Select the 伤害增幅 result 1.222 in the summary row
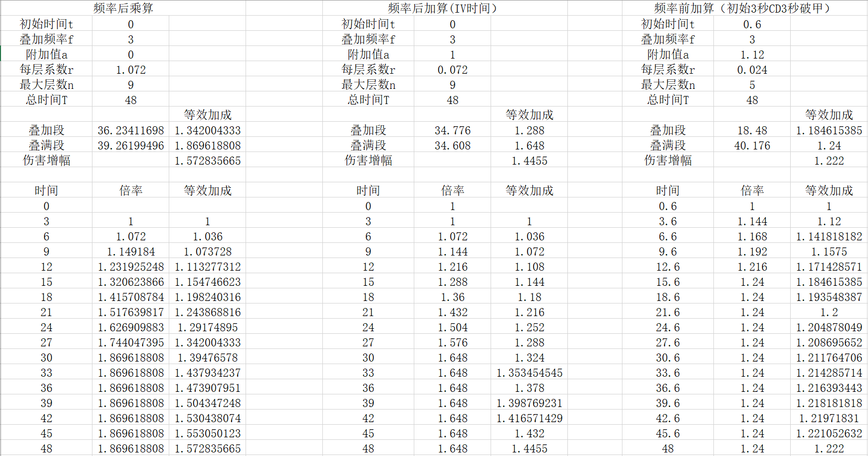 (x=829, y=161)
